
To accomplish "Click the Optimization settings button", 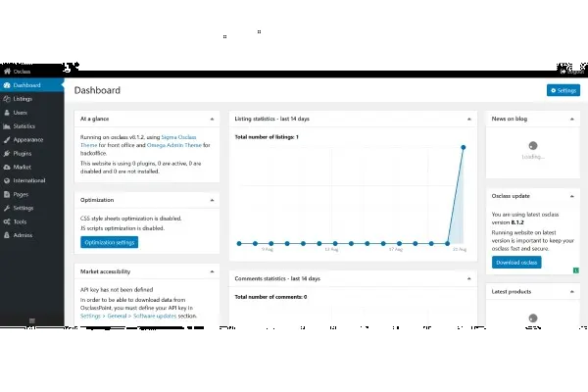I will click(109, 242).
